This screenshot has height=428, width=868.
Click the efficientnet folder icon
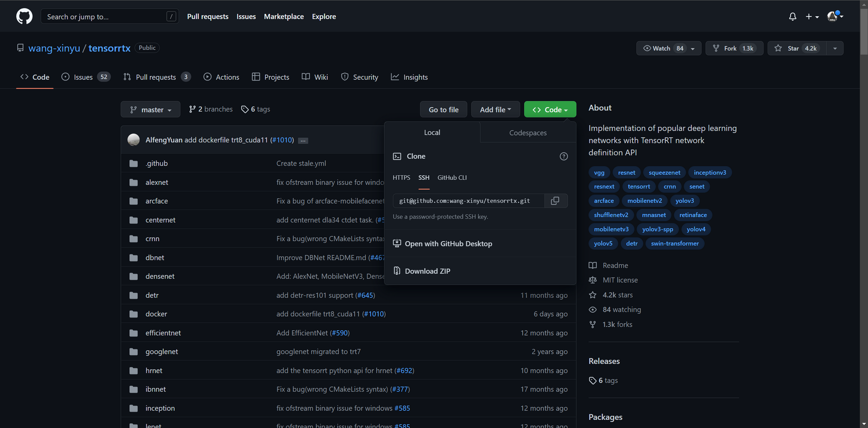[133, 333]
